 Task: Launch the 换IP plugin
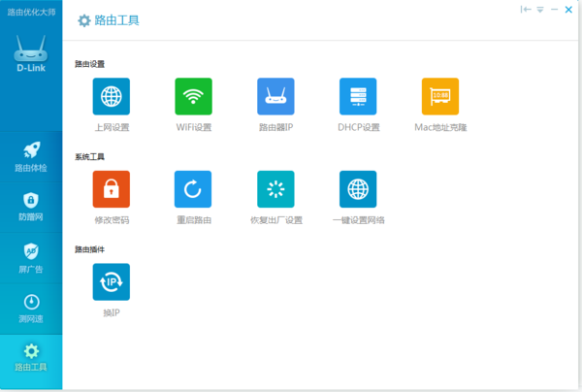coord(111,281)
